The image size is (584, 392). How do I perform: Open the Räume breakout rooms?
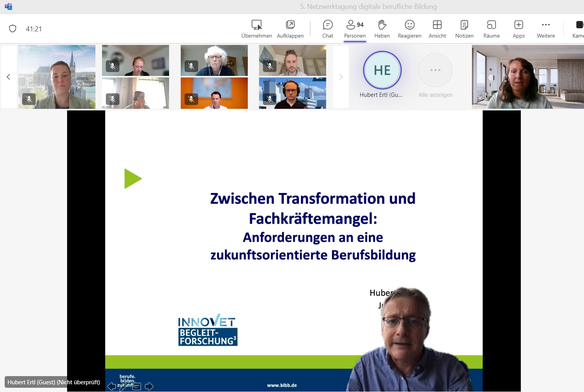pyautogui.click(x=491, y=29)
